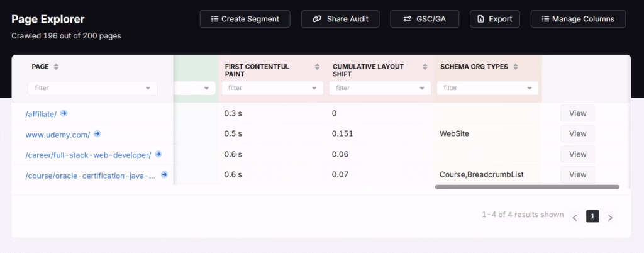
Task: Open /affiliate/ page via arrow icon
Action: [64, 113]
